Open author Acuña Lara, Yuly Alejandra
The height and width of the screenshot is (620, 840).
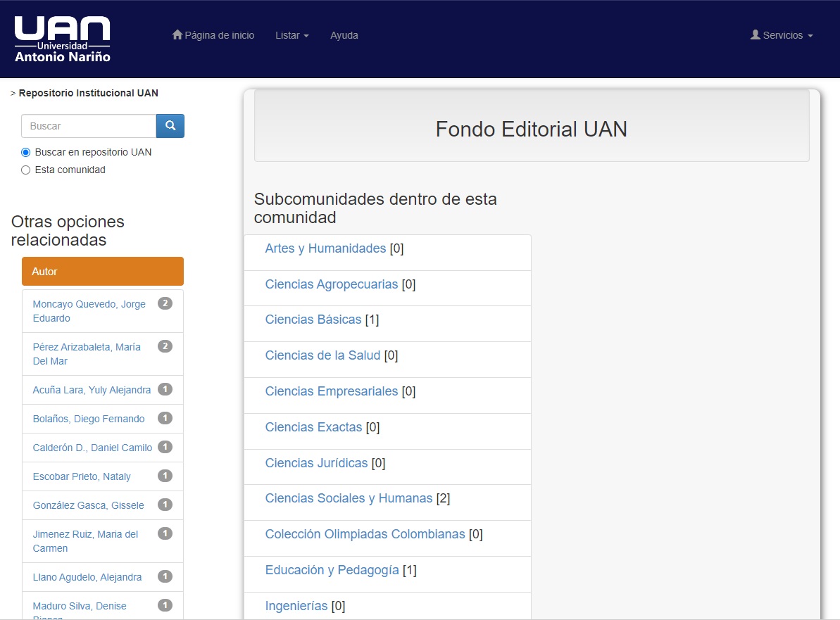click(92, 390)
